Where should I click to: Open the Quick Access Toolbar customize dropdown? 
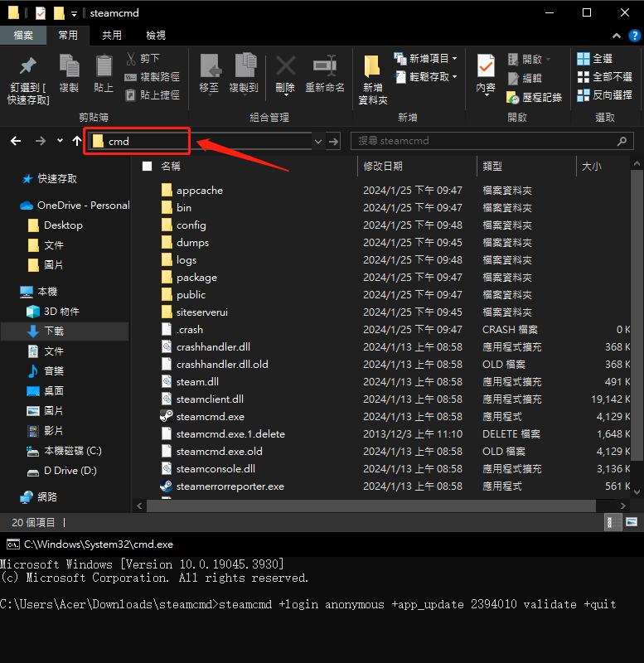[x=74, y=14]
